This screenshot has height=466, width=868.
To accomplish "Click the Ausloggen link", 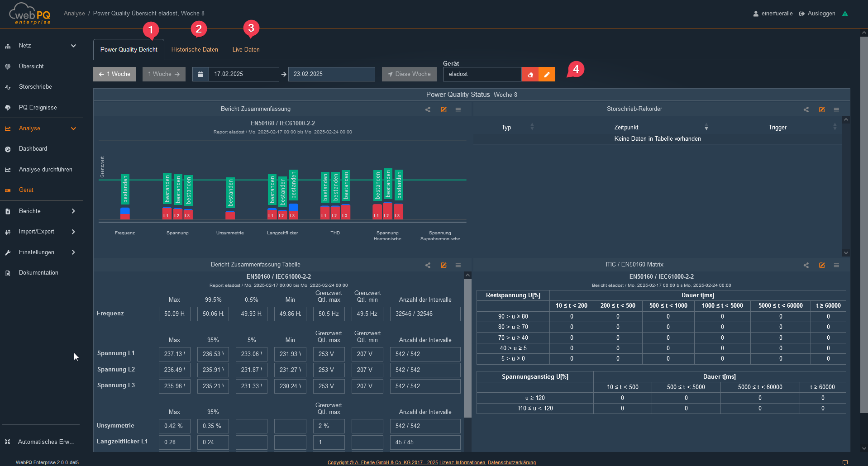I will coord(817,14).
